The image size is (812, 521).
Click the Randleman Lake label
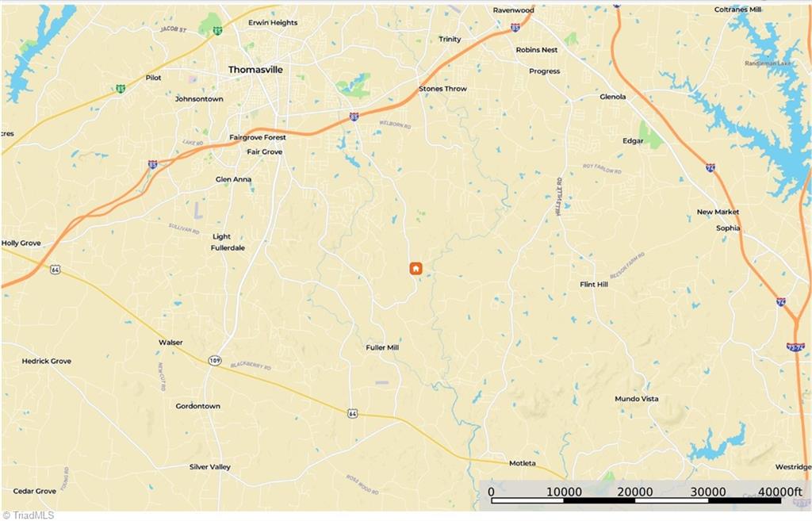click(768, 63)
